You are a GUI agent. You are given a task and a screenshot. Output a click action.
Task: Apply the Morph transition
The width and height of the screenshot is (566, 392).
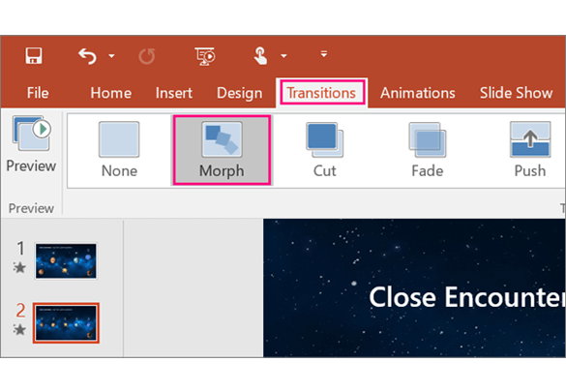pos(222,150)
